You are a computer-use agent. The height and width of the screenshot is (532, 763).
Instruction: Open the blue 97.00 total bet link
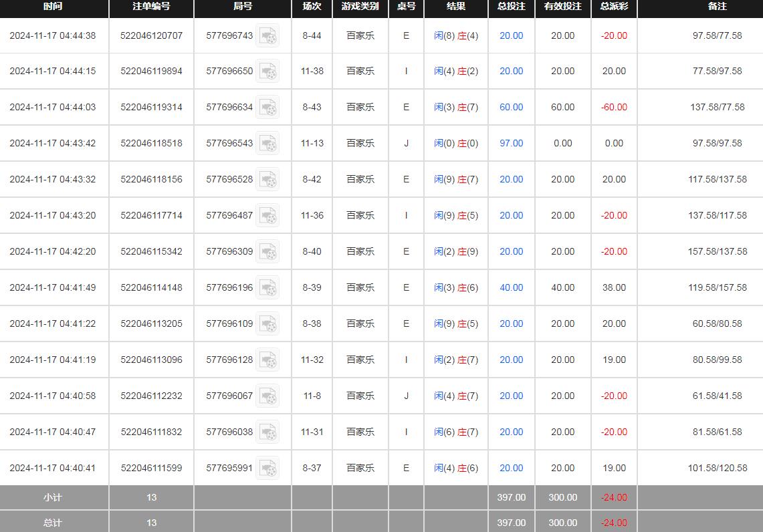tap(511, 143)
